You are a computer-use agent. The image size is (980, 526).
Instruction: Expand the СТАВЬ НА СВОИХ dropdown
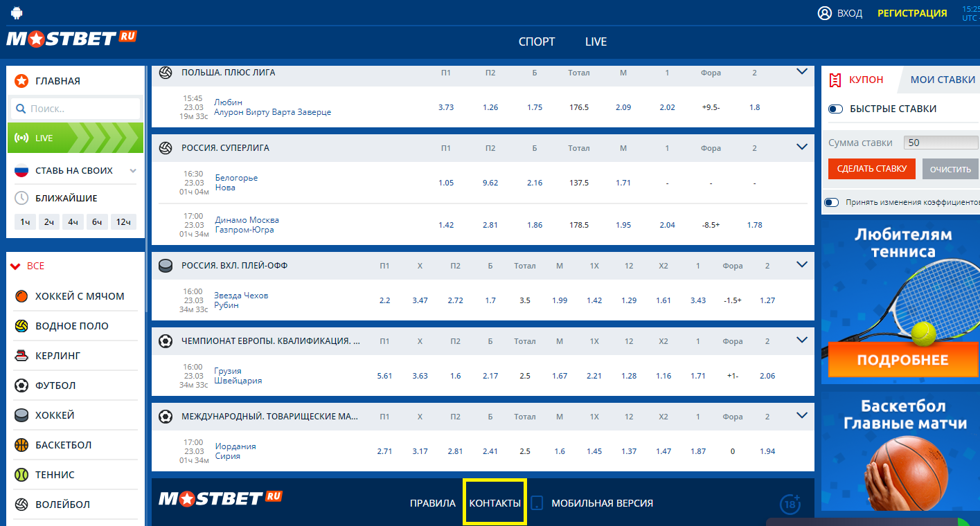(133, 171)
